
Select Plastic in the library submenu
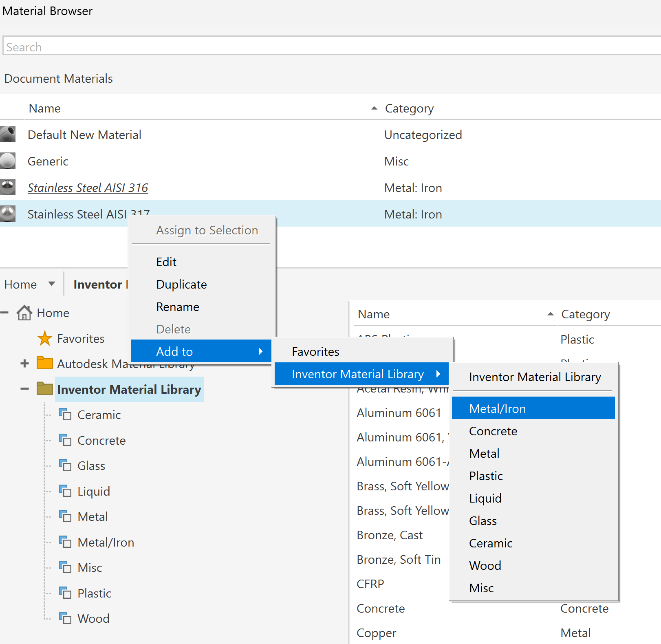tap(533, 476)
